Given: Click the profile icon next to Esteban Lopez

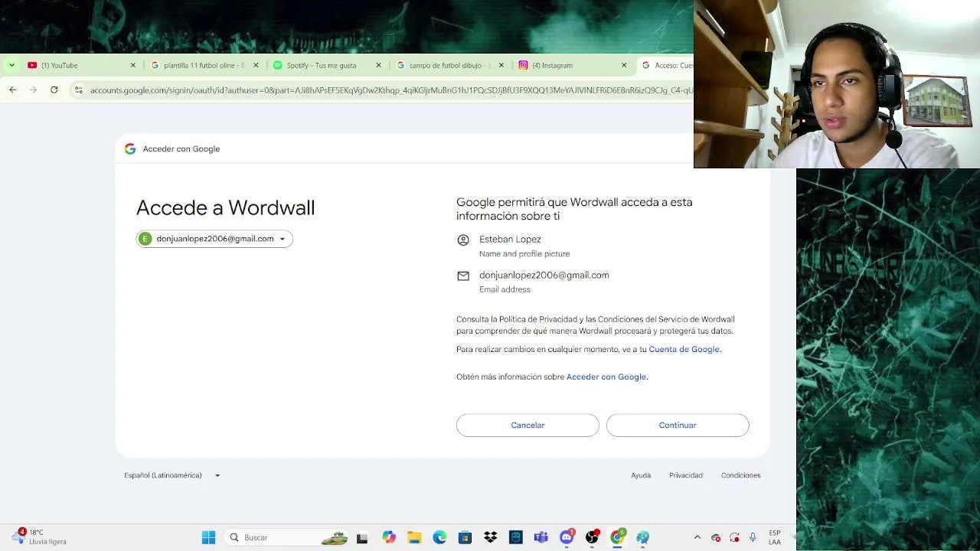Looking at the screenshot, I should (463, 240).
